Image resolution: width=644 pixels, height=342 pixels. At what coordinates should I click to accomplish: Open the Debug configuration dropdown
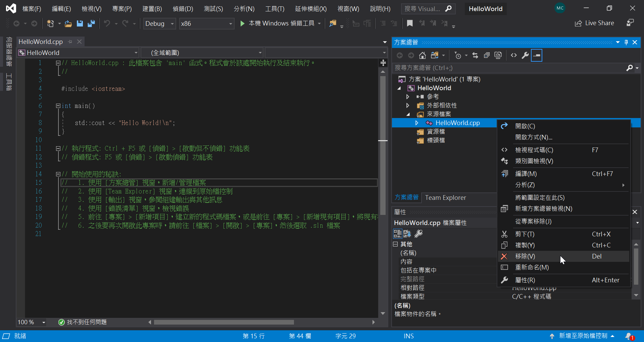coord(159,23)
